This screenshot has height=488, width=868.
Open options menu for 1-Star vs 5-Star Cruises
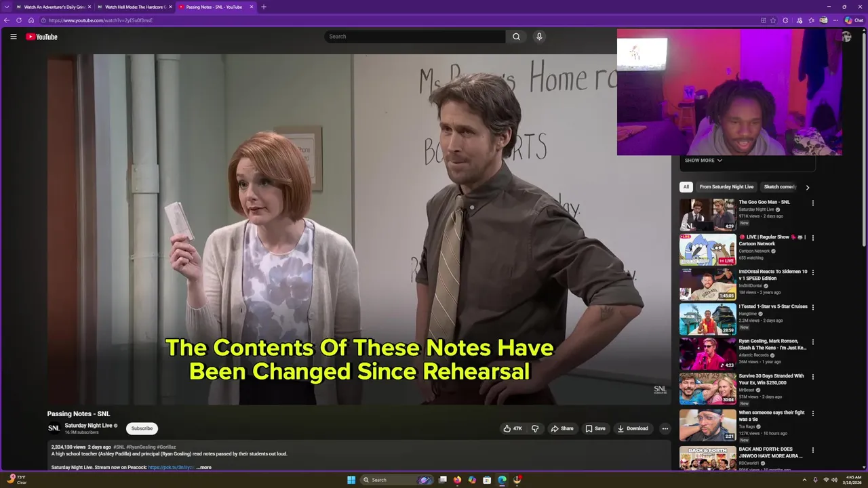812,307
